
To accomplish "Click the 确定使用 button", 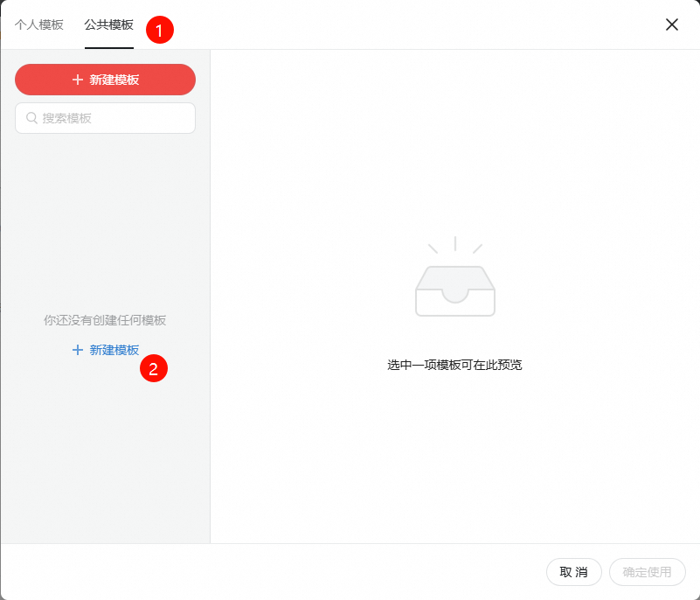I will click(x=647, y=572).
